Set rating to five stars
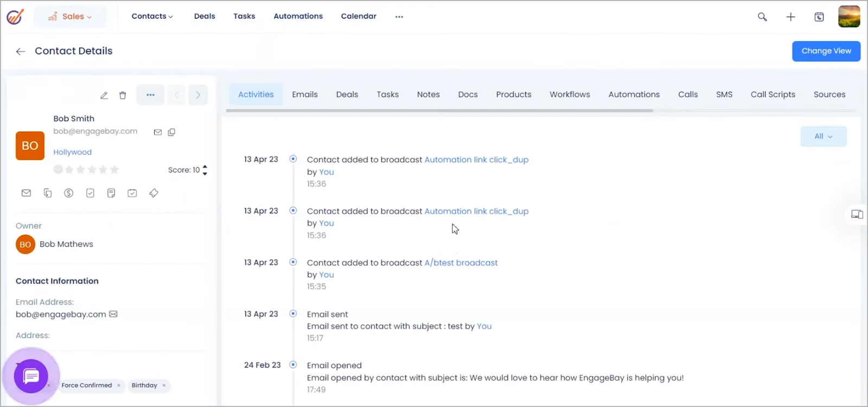The width and height of the screenshot is (868, 407). click(x=114, y=170)
